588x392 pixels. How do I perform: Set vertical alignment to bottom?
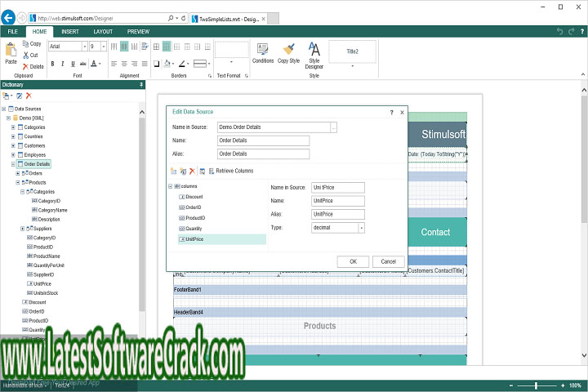click(x=134, y=47)
